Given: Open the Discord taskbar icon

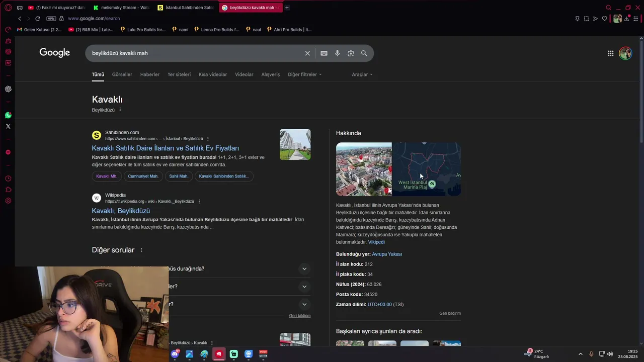Looking at the screenshot, I should click(x=175, y=354).
